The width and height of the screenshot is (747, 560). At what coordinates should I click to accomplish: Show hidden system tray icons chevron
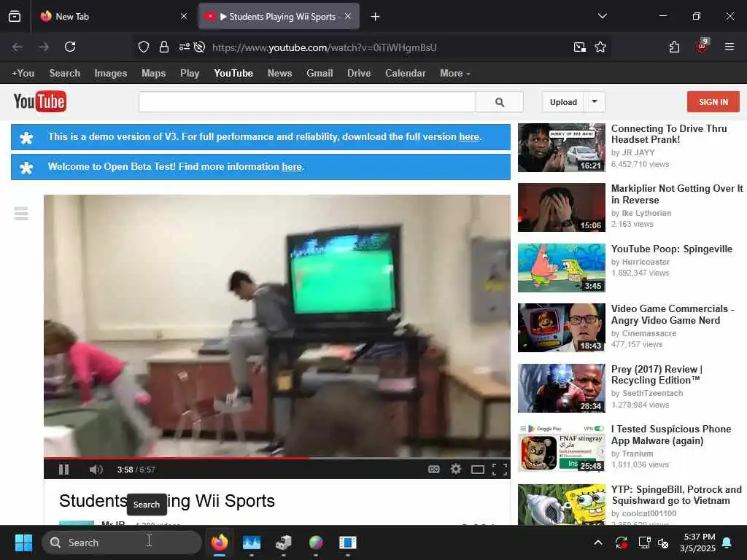(598, 542)
